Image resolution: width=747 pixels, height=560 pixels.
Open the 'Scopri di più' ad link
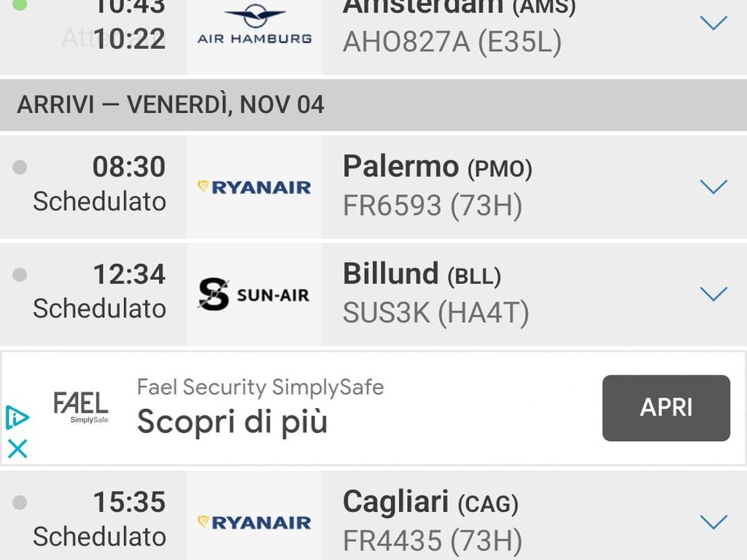point(232,421)
